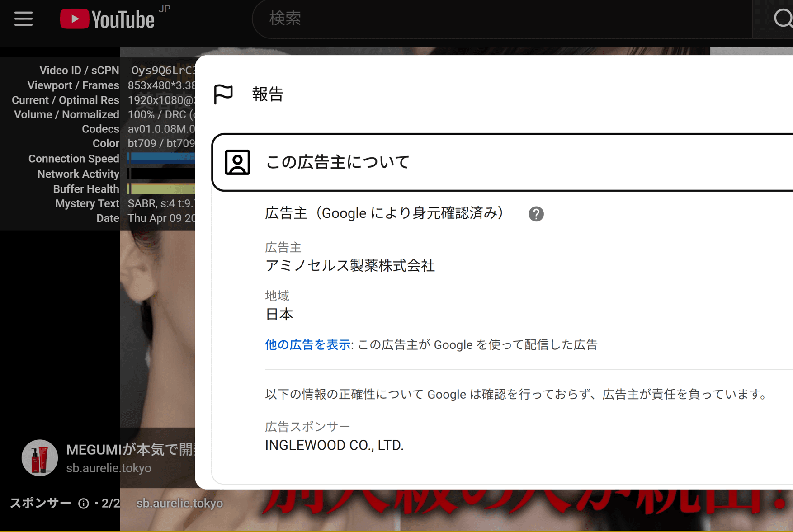
Task: Click the Volume / Normalized label
Action: pyautogui.click(x=66, y=114)
